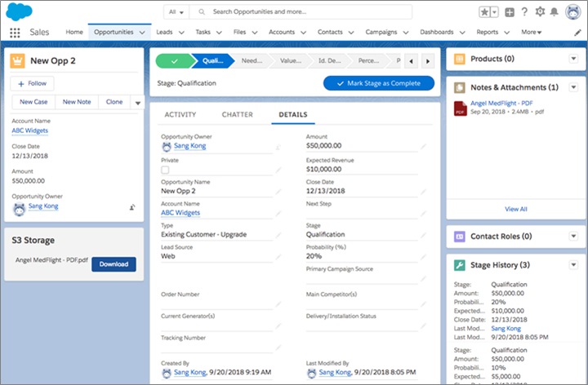Open the Help question mark icon
Viewport: 588px width, 385px height.
[x=524, y=11]
